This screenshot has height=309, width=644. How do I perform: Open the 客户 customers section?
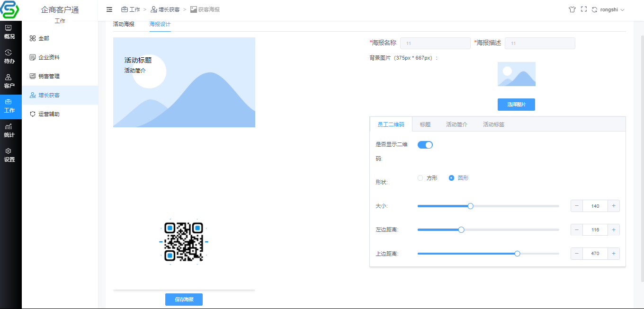point(9,81)
